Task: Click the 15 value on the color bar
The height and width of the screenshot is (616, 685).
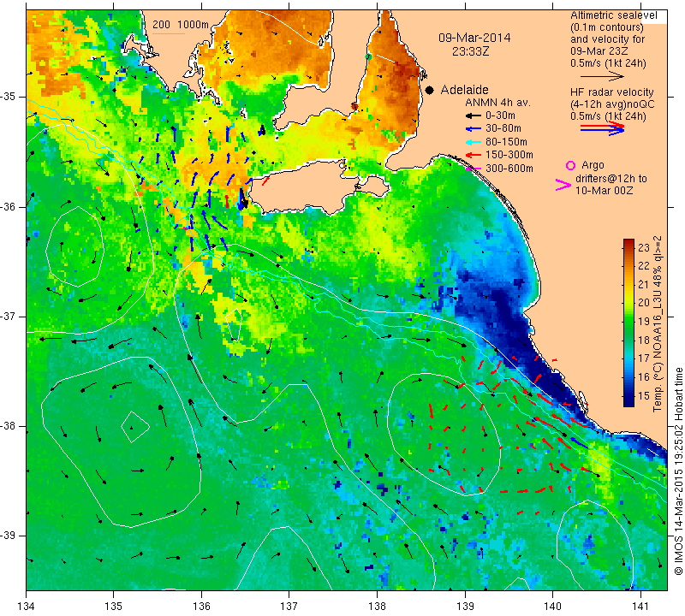Action: tap(644, 395)
